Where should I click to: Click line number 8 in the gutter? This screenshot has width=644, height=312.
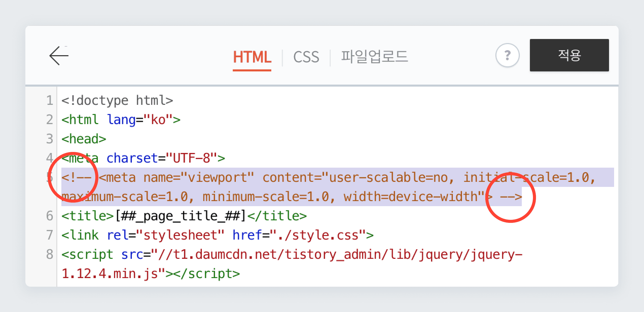pyautogui.click(x=50, y=254)
